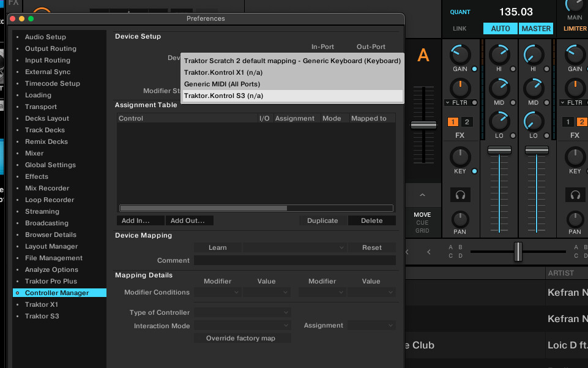Adjust the second channel HI EQ knob
588x368 pixels.
point(534,54)
